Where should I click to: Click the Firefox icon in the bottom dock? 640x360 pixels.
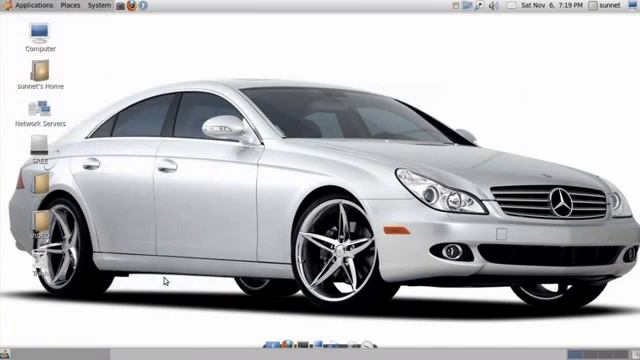click(x=287, y=344)
